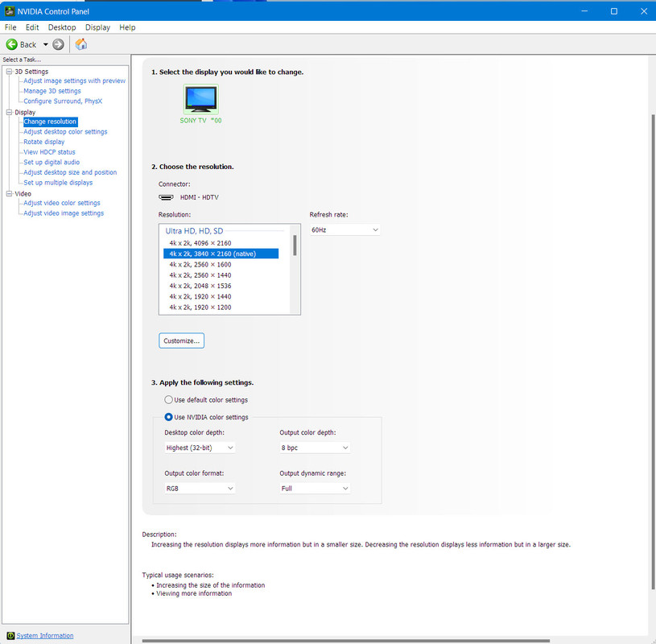Open Set up digital audio
This screenshot has height=644, width=656.
52,162
